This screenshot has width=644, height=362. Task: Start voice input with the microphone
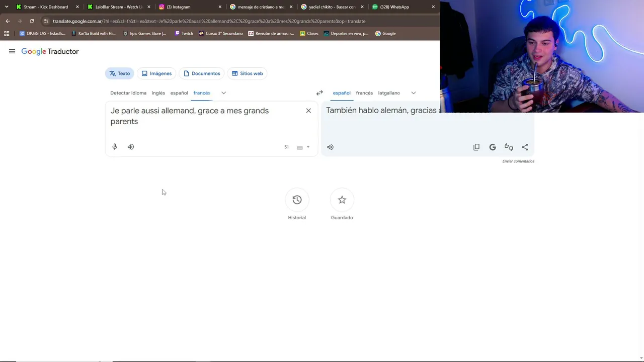coord(115,147)
